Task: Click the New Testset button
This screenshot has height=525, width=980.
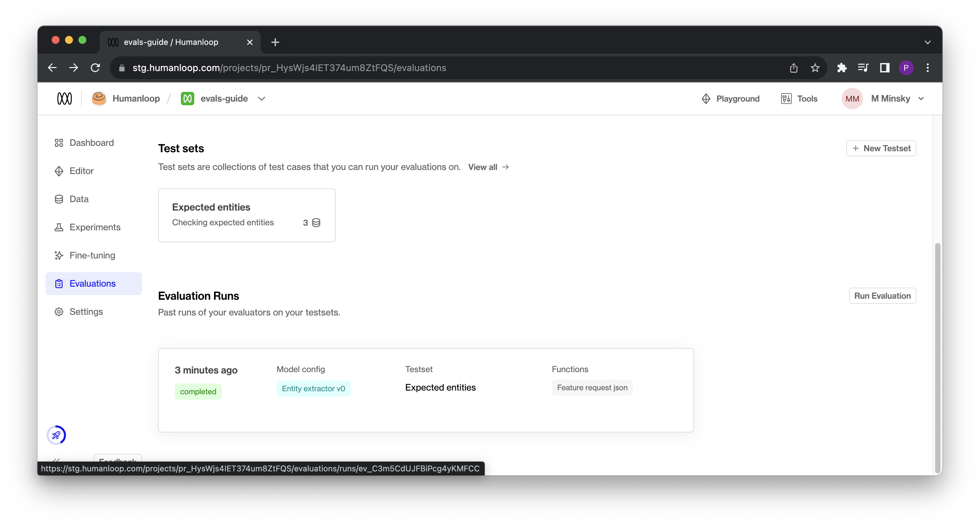Action: 881,149
